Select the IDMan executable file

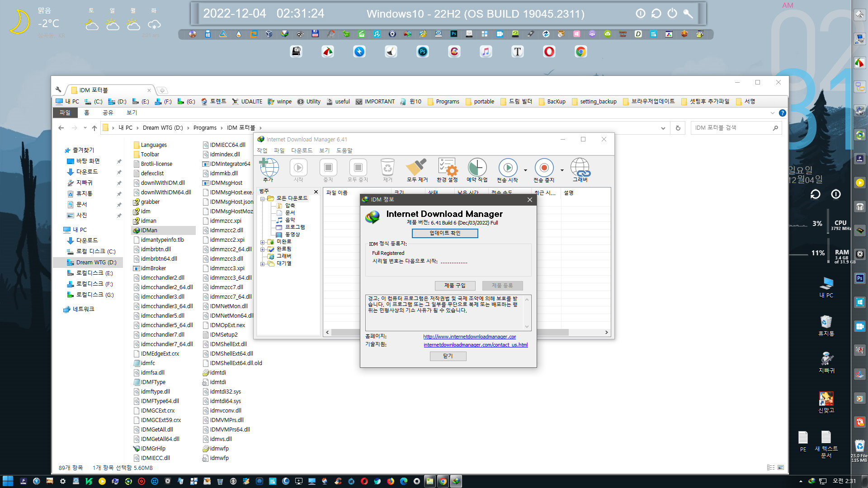(x=149, y=230)
